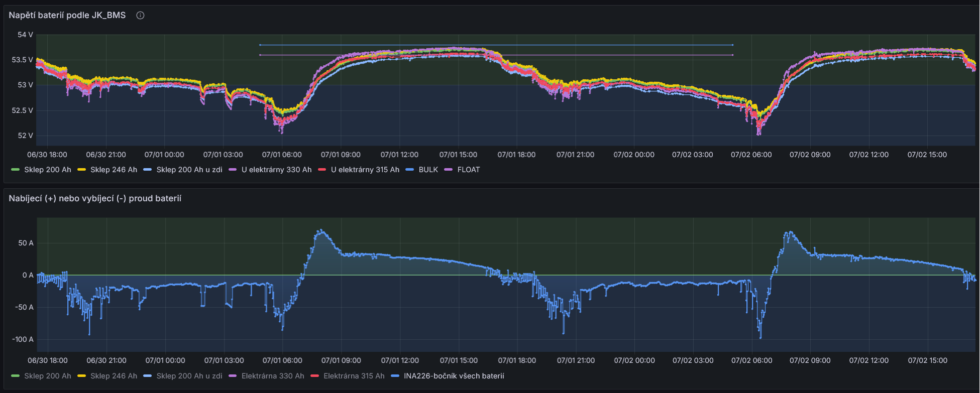This screenshot has height=393, width=980.
Task: Toggle the U elektrárny 315 Ah series
Action: pyautogui.click(x=365, y=170)
